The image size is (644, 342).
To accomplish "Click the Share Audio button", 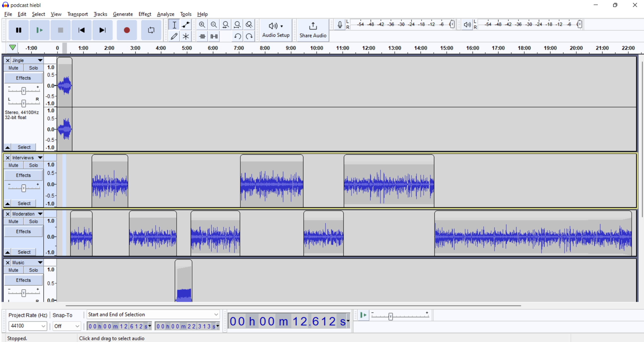I will click(312, 30).
